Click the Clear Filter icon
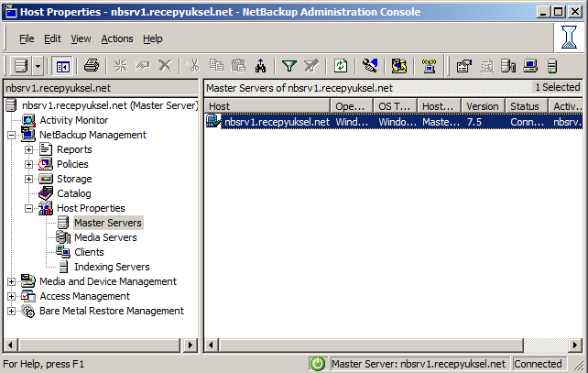 [311, 66]
